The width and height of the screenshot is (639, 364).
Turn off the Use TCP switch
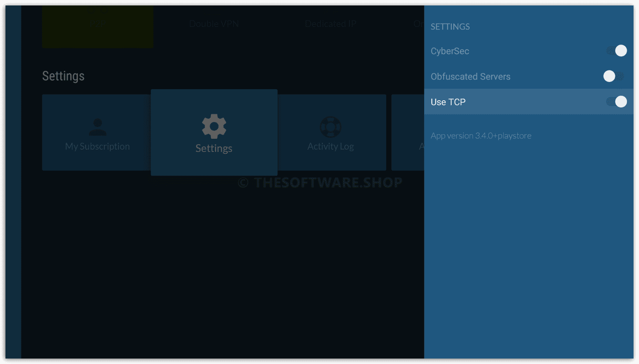pos(617,102)
